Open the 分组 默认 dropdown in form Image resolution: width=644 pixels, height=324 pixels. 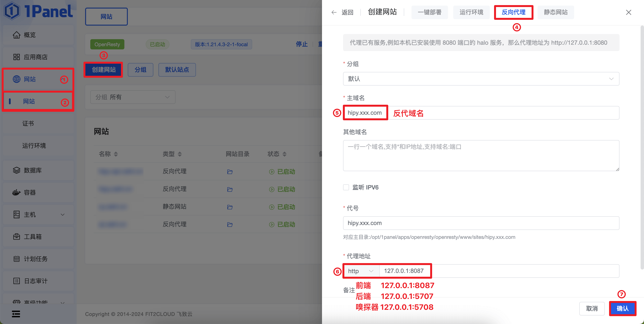tap(481, 79)
